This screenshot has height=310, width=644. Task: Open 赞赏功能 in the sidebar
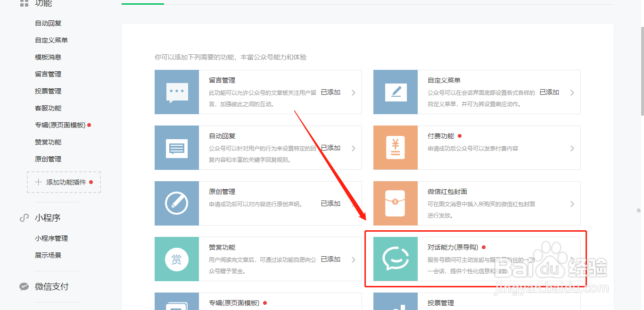pyautogui.click(x=48, y=142)
